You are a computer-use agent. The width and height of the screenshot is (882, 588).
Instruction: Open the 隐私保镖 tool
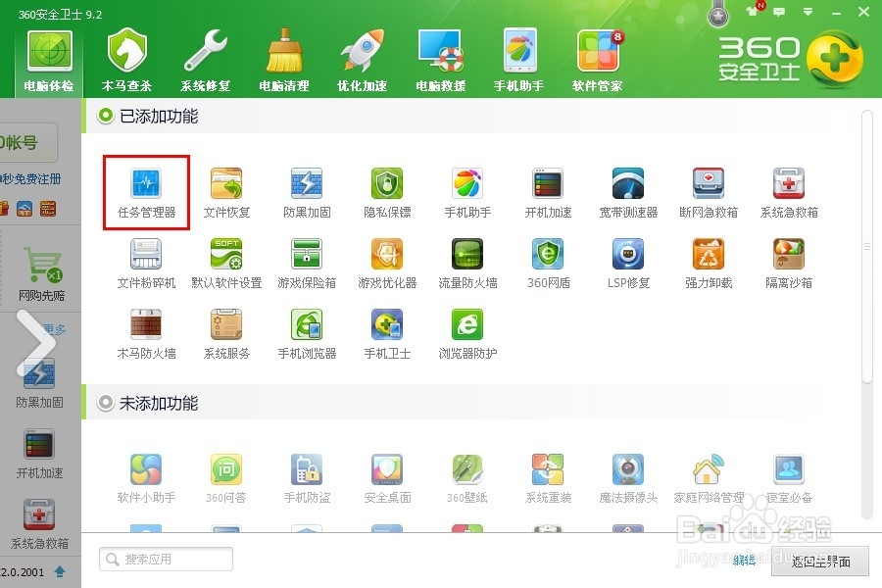coord(387,193)
